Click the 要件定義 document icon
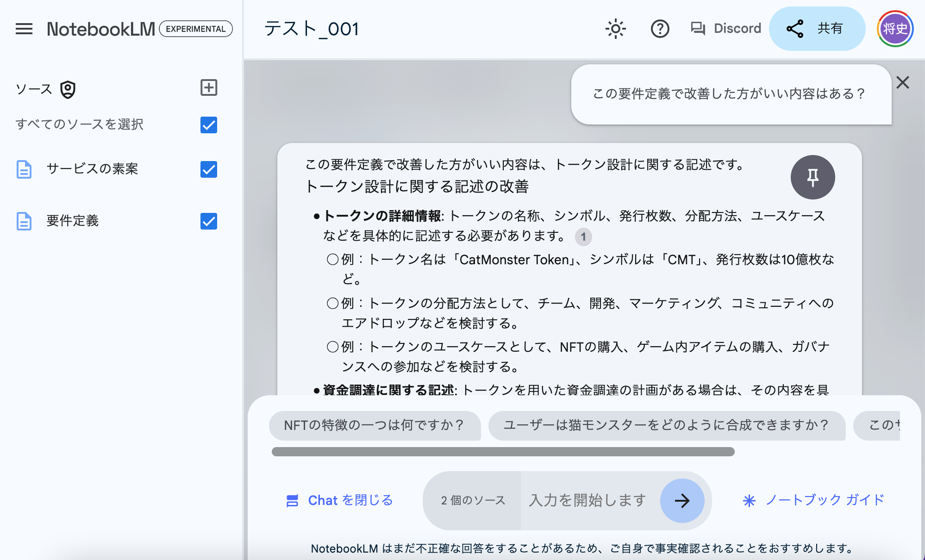The width and height of the screenshot is (925, 560). click(24, 221)
